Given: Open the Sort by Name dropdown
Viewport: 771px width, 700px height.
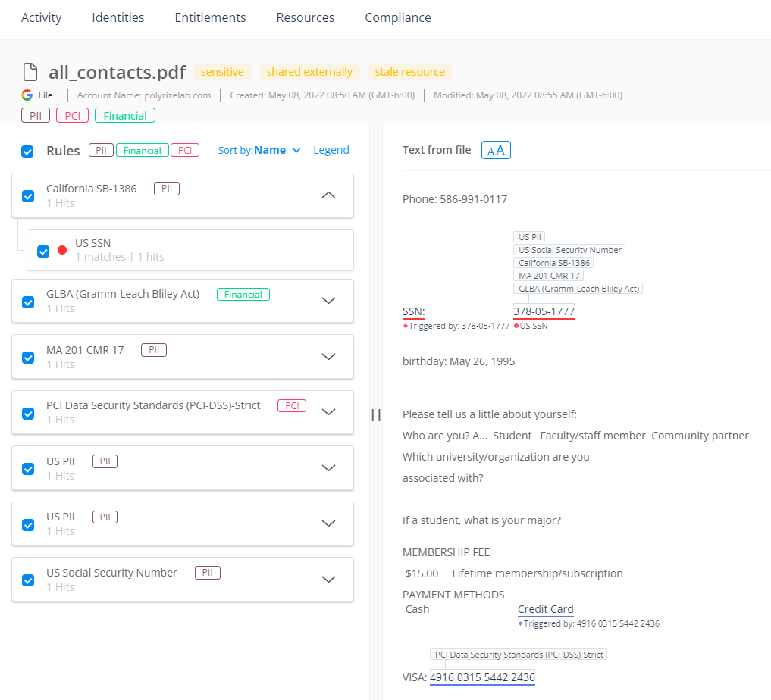Looking at the screenshot, I should click(259, 150).
